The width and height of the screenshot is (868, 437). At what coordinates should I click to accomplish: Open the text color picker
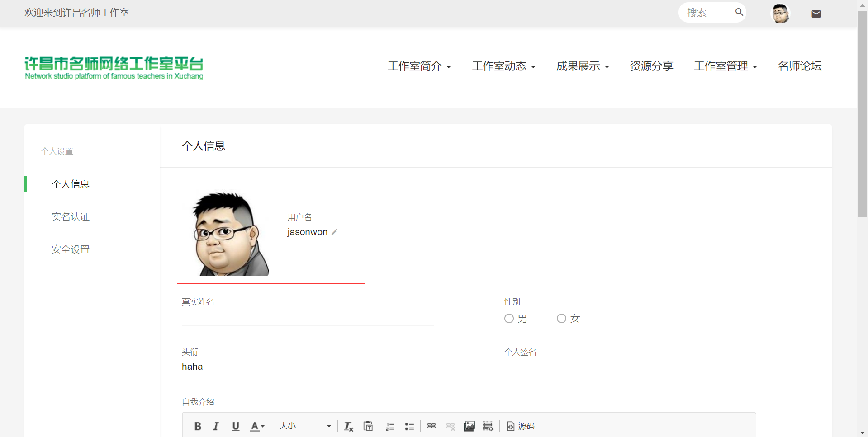tap(257, 426)
